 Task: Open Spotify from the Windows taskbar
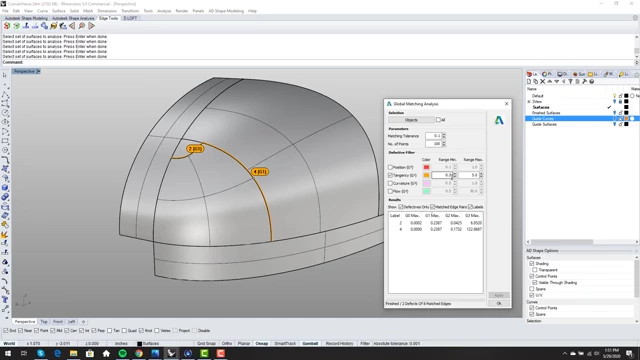tap(122, 353)
